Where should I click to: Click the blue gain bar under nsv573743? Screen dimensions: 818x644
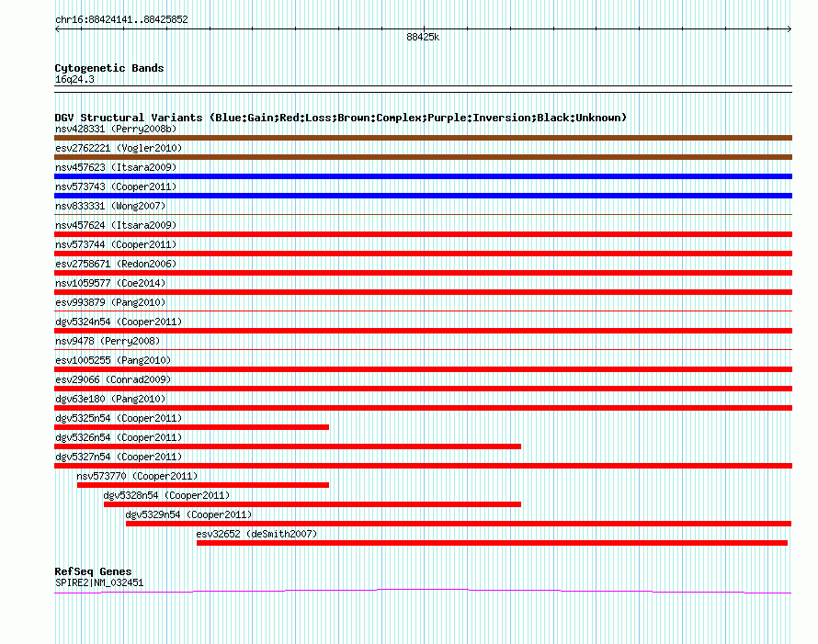pyautogui.click(x=423, y=196)
